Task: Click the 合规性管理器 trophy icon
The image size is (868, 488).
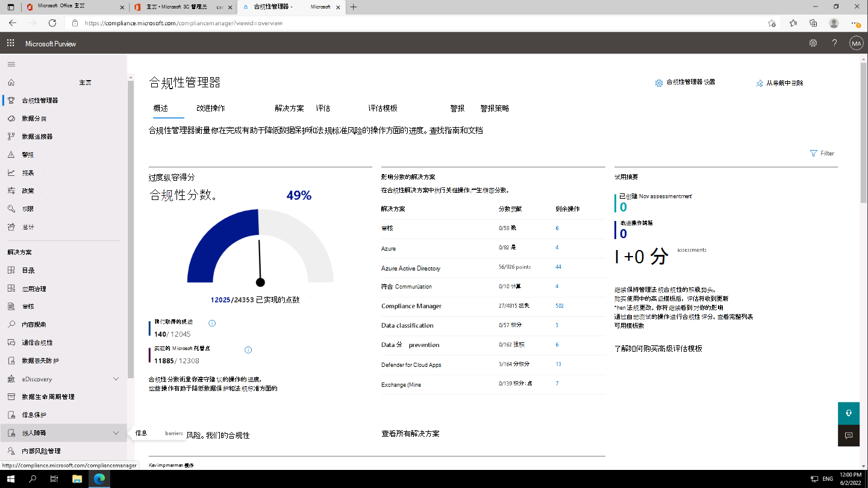Action: click(x=11, y=101)
